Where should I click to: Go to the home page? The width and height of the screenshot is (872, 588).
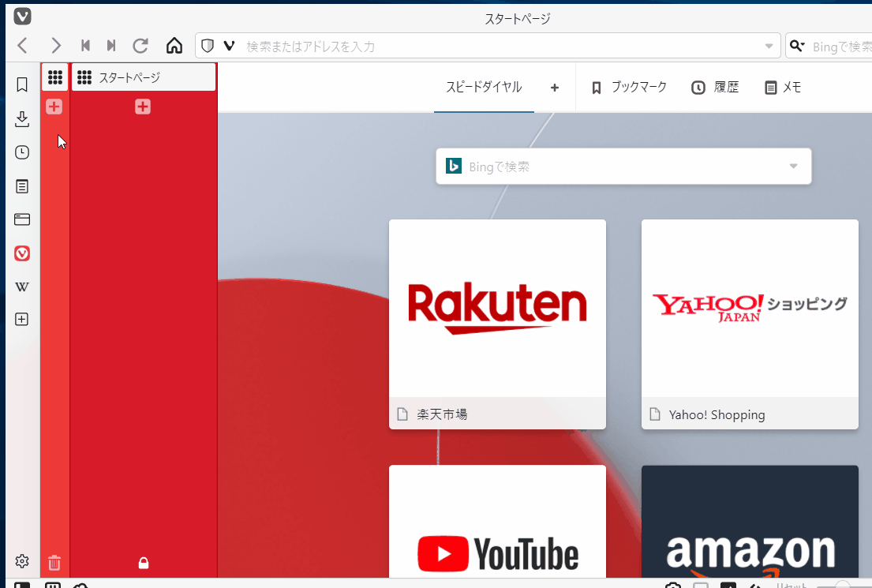(x=174, y=46)
